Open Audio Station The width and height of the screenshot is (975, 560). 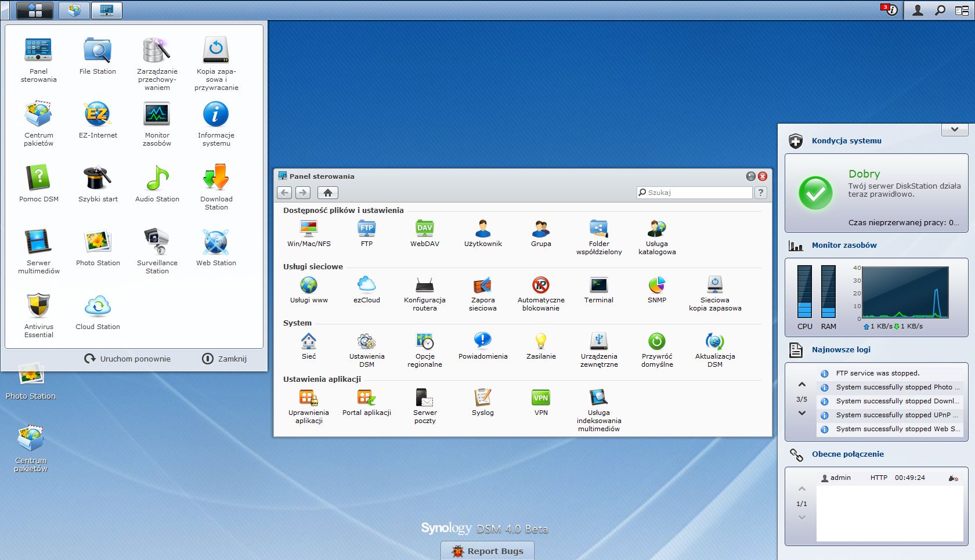click(157, 183)
